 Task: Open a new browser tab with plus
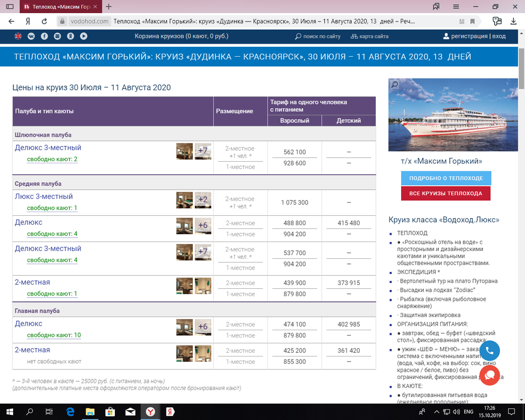(x=109, y=7)
